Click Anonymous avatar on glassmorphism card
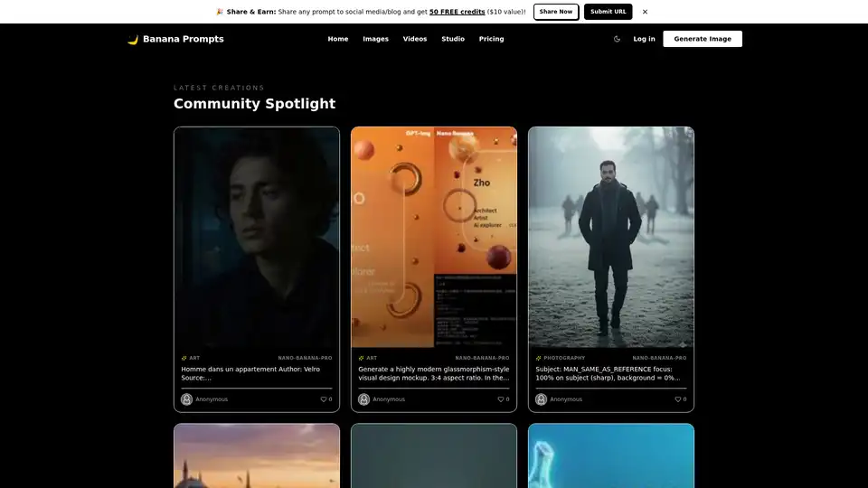 click(x=364, y=399)
